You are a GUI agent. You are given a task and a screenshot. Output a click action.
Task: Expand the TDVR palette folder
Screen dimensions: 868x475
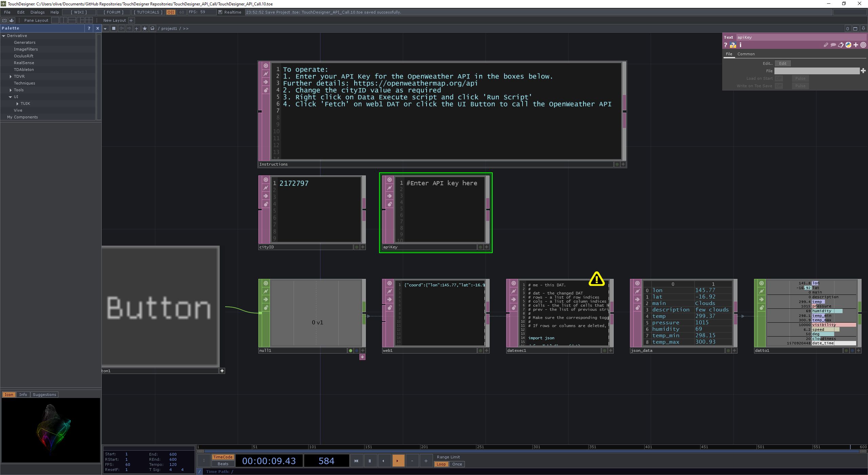11,76
